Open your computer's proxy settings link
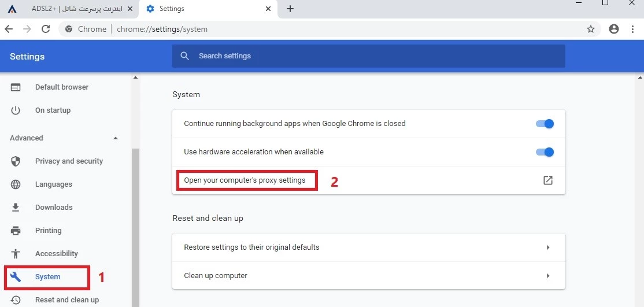The height and width of the screenshot is (307, 644). coord(245,180)
